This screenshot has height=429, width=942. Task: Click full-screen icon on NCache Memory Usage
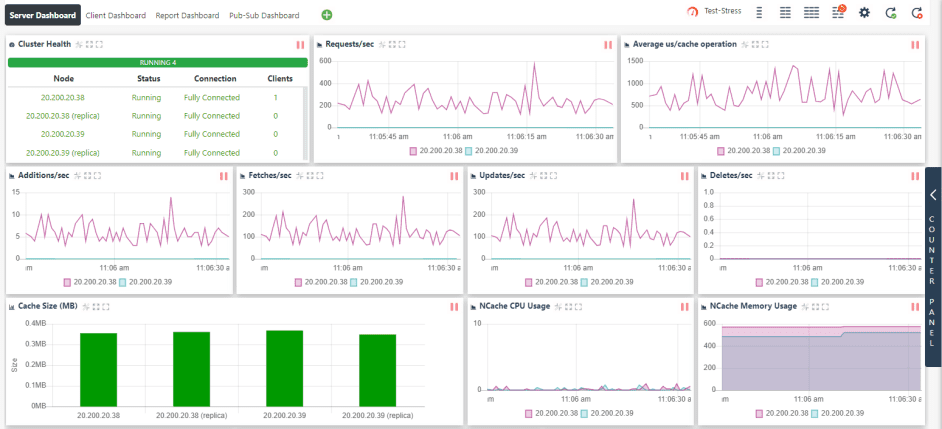tap(825, 306)
